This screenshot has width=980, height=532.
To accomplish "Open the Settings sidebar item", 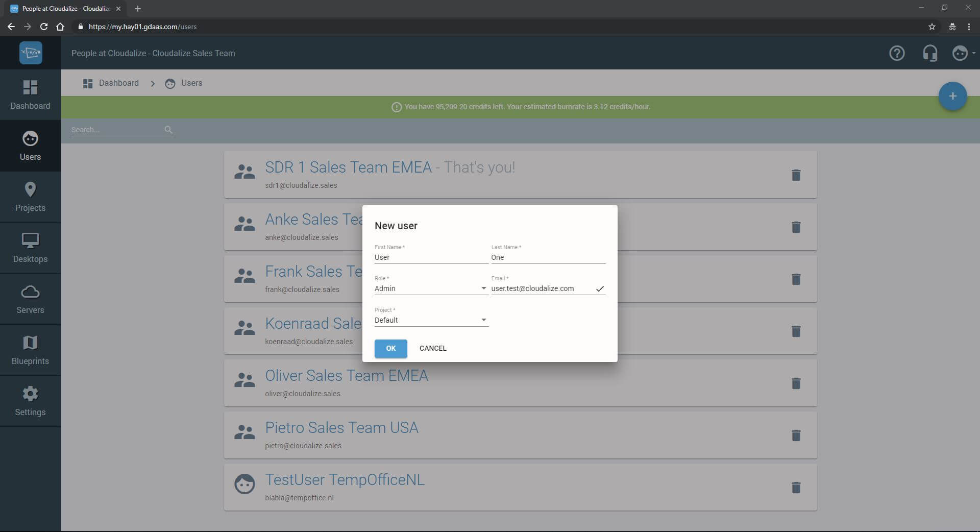I will [30, 401].
